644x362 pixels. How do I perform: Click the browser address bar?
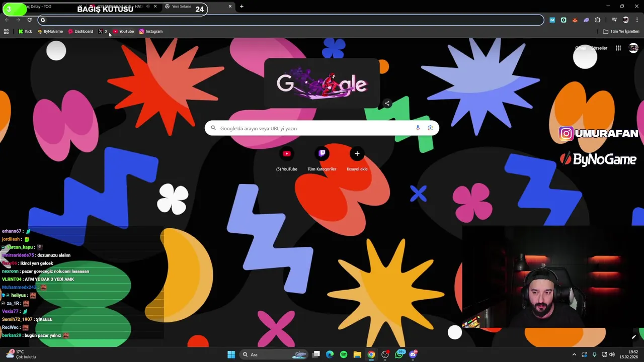(x=292, y=20)
